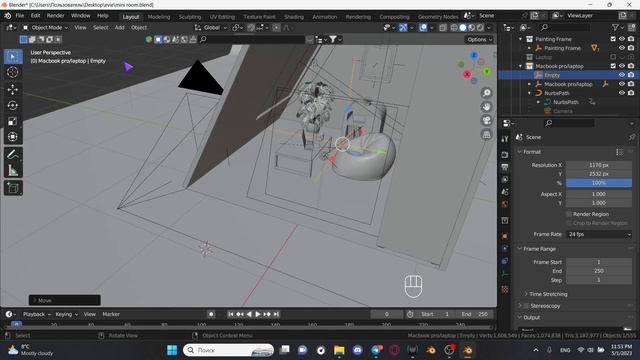
Task: Open the World properties tab
Action: pyautogui.click(x=505, y=204)
